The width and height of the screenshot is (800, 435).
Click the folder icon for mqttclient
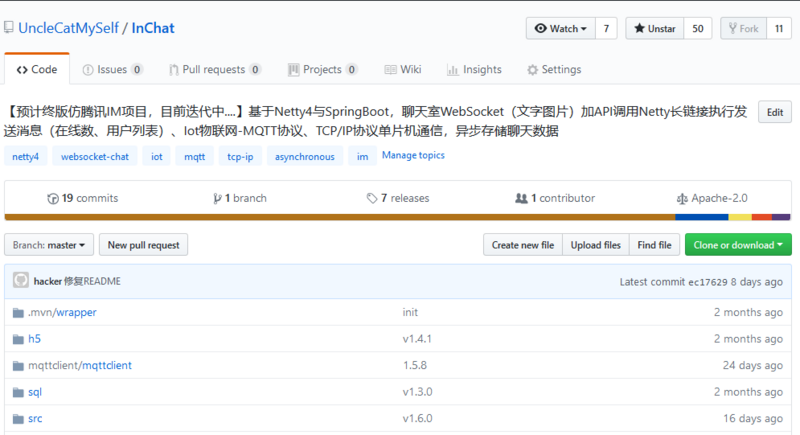click(x=18, y=366)
